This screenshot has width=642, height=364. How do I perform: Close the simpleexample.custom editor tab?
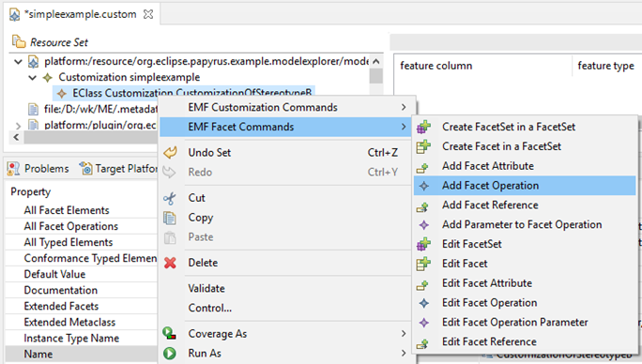148,14
